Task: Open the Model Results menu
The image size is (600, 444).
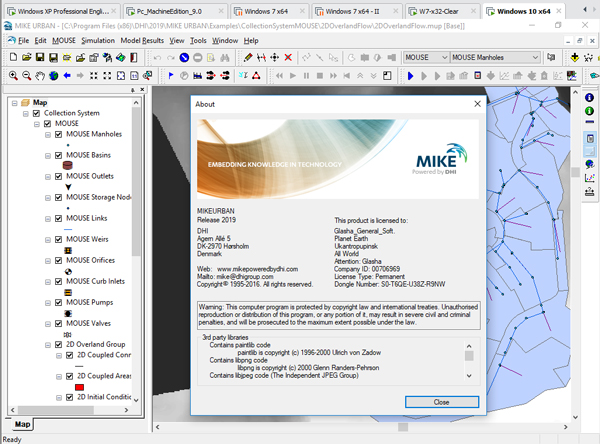Action: pyautogui.click(x=142, y=40)
